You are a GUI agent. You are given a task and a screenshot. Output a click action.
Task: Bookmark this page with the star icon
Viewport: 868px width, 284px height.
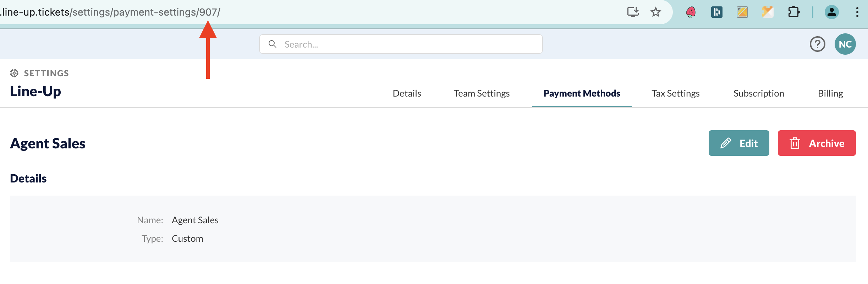[x=655, y=12]
